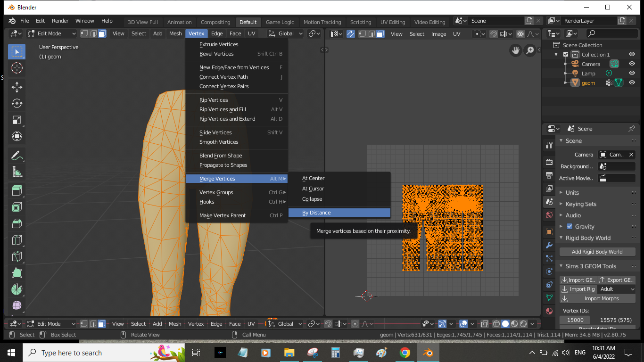Open the Calculator from the taskbar
This screenshot has width=644, height=362.
336,353
